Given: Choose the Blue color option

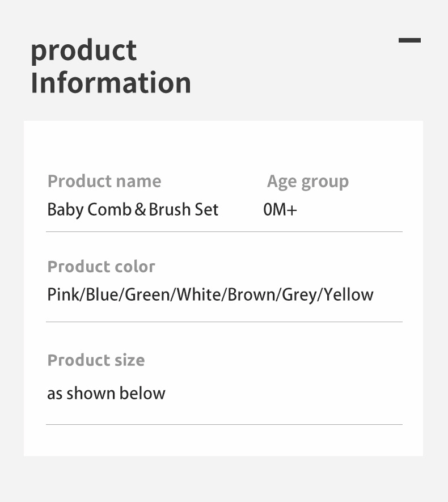Looking at the screenshot, I should coord(103,295).
